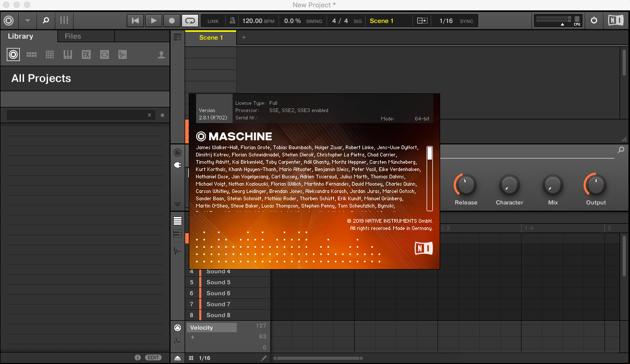The width and height of the screenshot is (630, 364).
Task: Toggle the pencil paint mode
Action: [x=264, y=358]
